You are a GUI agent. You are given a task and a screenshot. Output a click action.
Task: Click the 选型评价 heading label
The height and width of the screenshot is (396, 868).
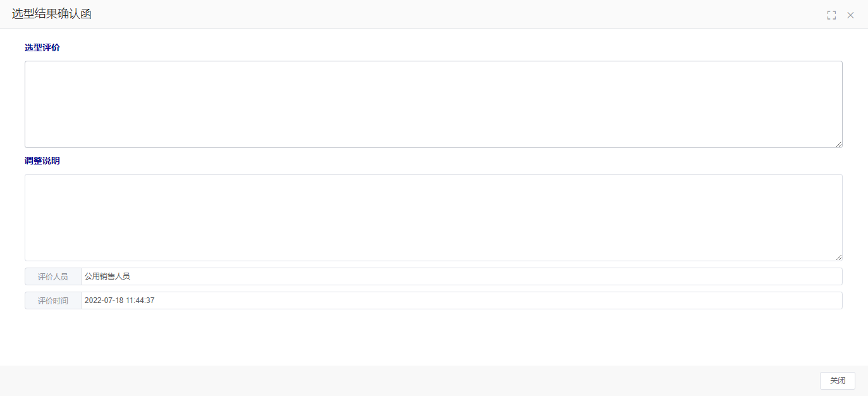click(42, 47)
